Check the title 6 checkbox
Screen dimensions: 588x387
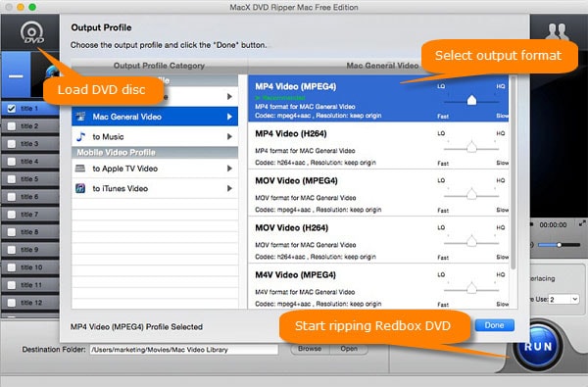pyautogui.click(x=12, y=197)
